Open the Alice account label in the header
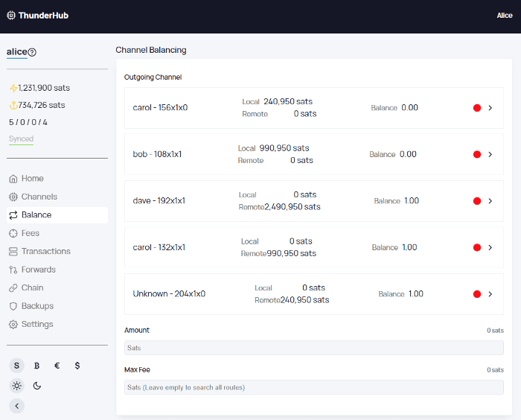Screen dimensions: 521x420 pos(505,16)
